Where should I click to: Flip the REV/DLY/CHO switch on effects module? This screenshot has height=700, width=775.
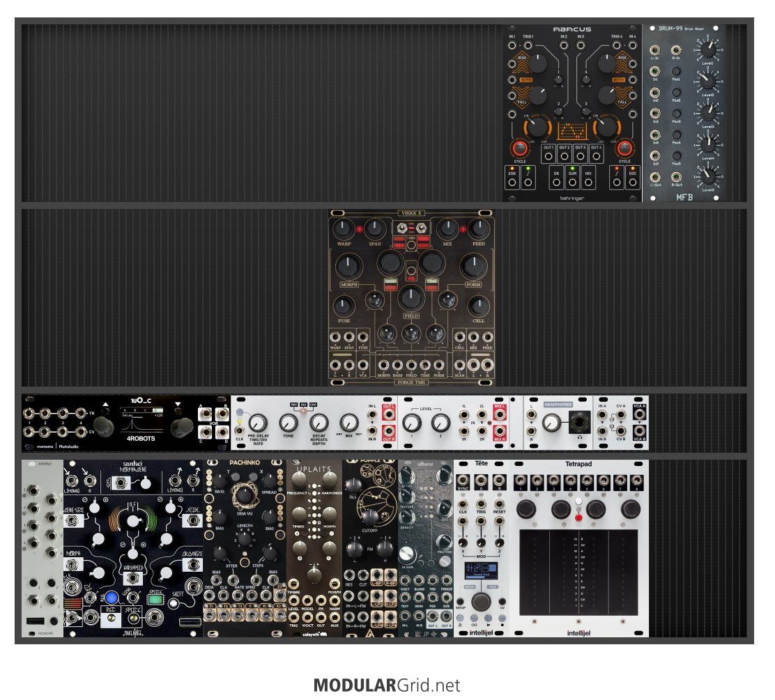pyautogui.click(x=303, y=411)
